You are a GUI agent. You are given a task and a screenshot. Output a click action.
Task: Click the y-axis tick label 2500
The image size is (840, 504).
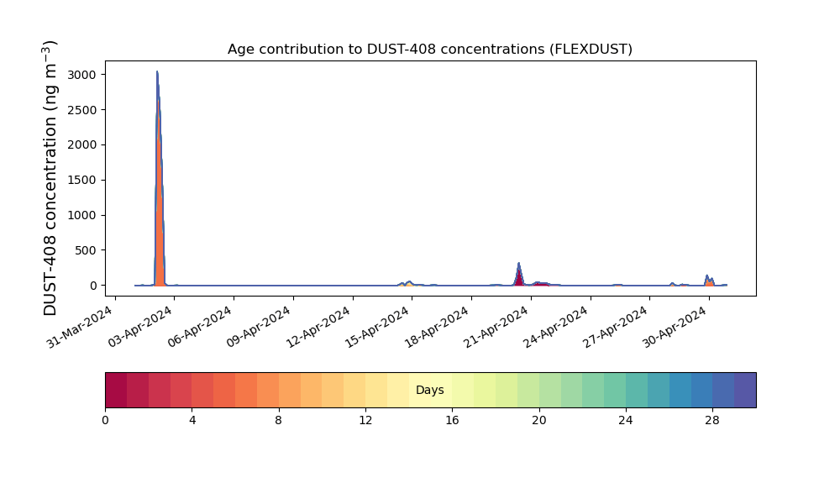(x=82, y=110)
